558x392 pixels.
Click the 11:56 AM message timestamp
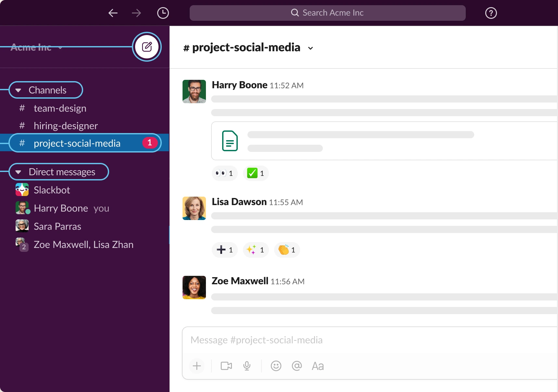click(287, 282)
